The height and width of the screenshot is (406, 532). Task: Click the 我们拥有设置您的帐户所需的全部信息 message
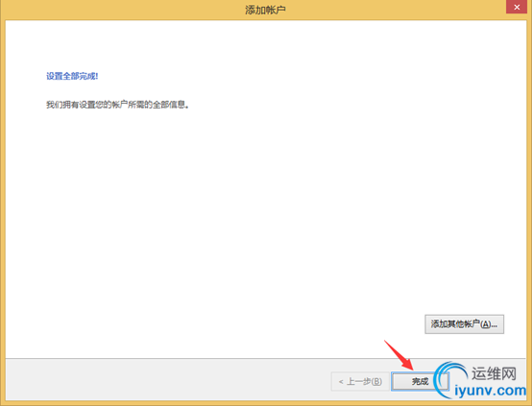pos(117,105)
